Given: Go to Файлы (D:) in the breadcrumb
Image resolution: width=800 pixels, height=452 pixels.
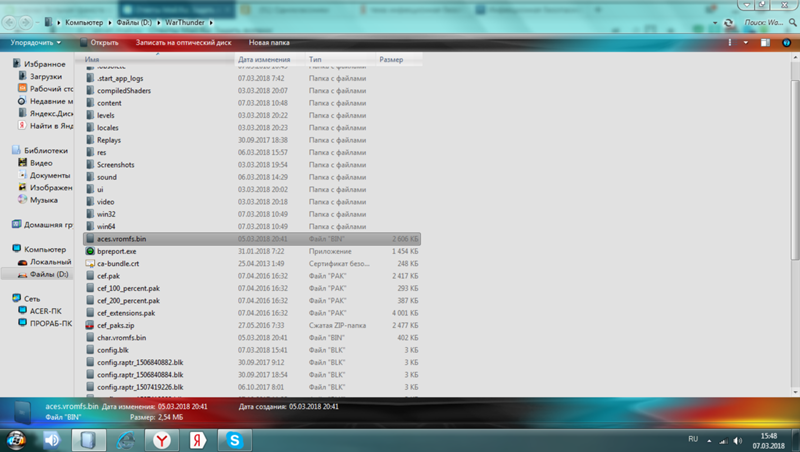Looking at the screenshot, I should (x=134, y=22).
